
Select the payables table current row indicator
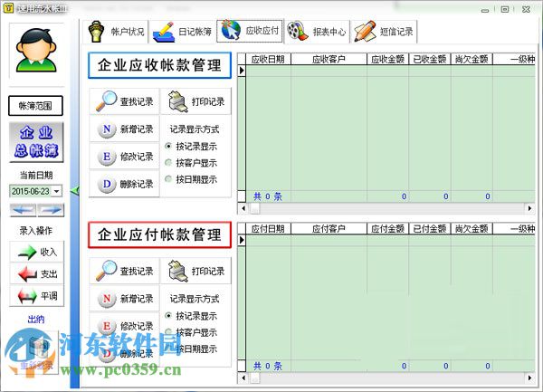[242, 240]
